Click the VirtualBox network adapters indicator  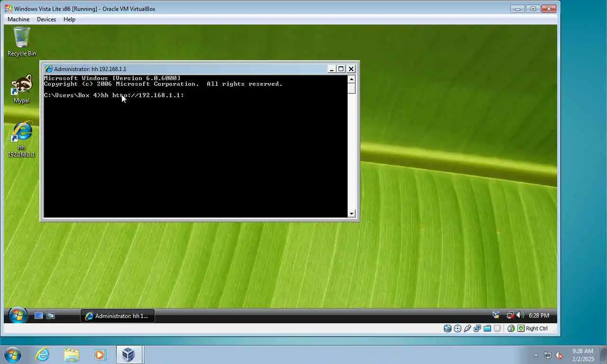click(x=477, y=328)
